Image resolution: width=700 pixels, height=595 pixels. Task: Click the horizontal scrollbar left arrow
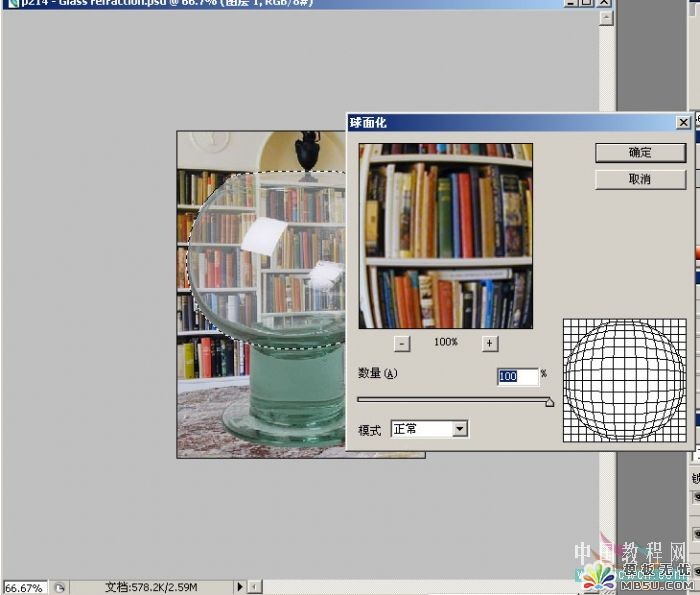click(254, 587)
